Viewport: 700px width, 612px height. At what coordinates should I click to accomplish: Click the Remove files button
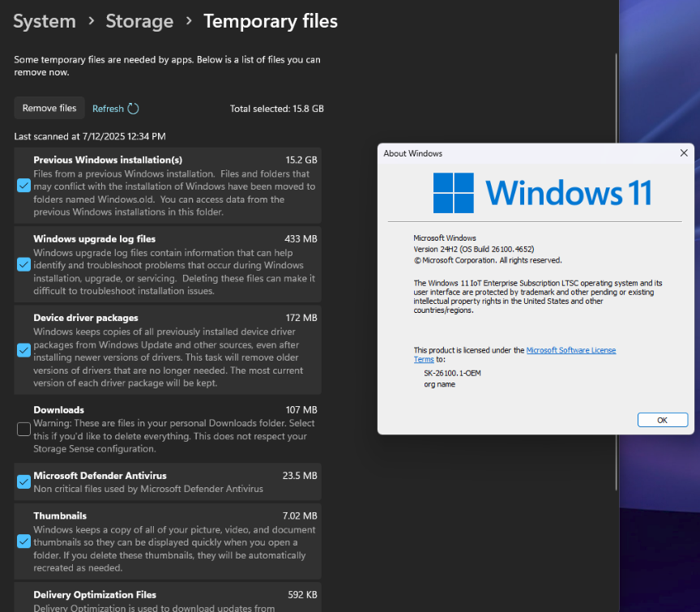49,108
